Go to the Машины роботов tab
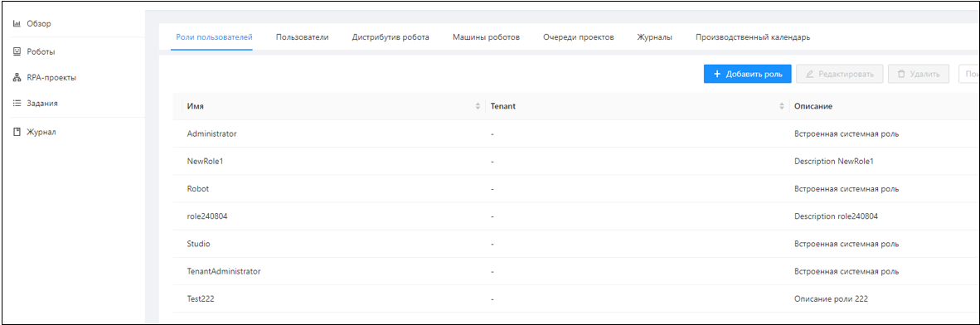980x325 pixels. click(x=486, y=37)
